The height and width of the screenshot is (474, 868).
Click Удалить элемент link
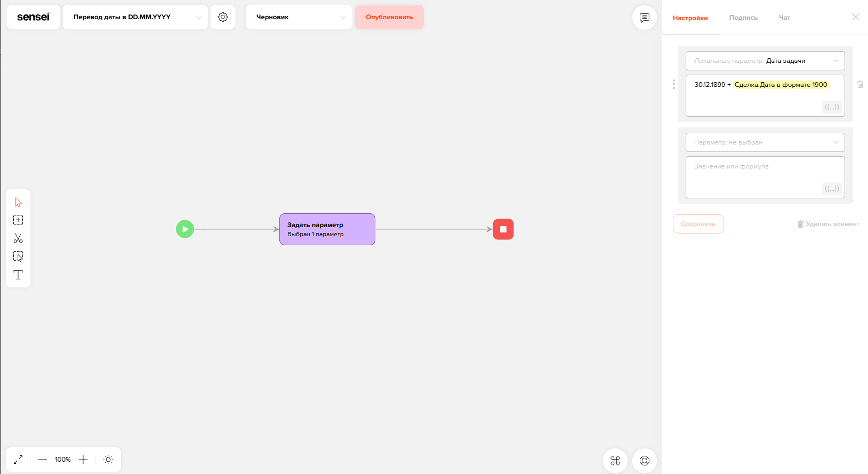828,224
